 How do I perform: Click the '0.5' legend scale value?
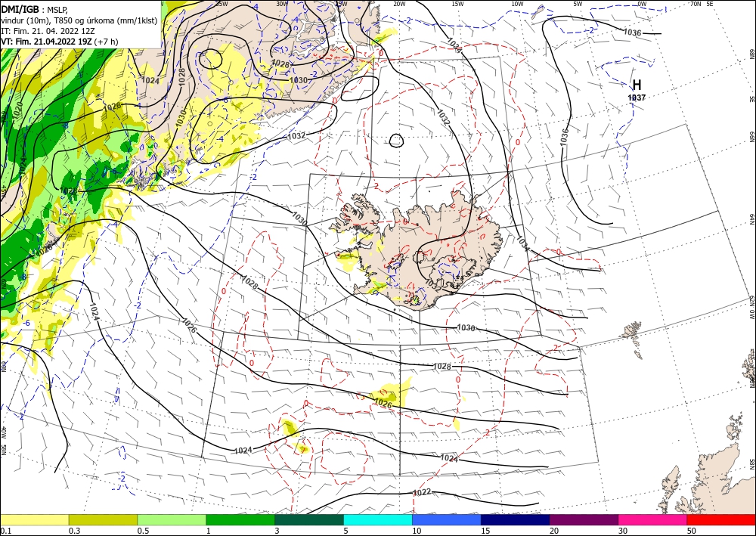143,531
